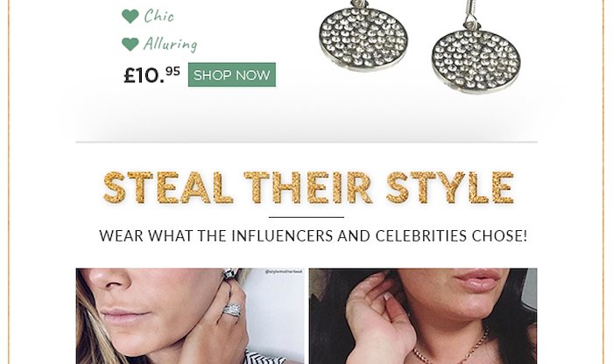The width and height of the screenshot is (613, 364).
Task: Click the green SHOP NOW button
Action: (x=232, y=74)
